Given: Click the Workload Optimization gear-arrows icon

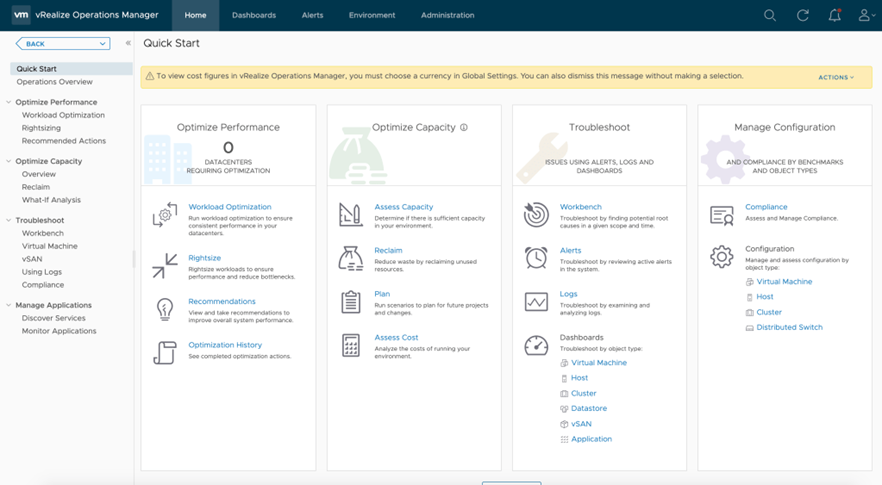Looking at the screenshot, I should click(x=165, y=215).
